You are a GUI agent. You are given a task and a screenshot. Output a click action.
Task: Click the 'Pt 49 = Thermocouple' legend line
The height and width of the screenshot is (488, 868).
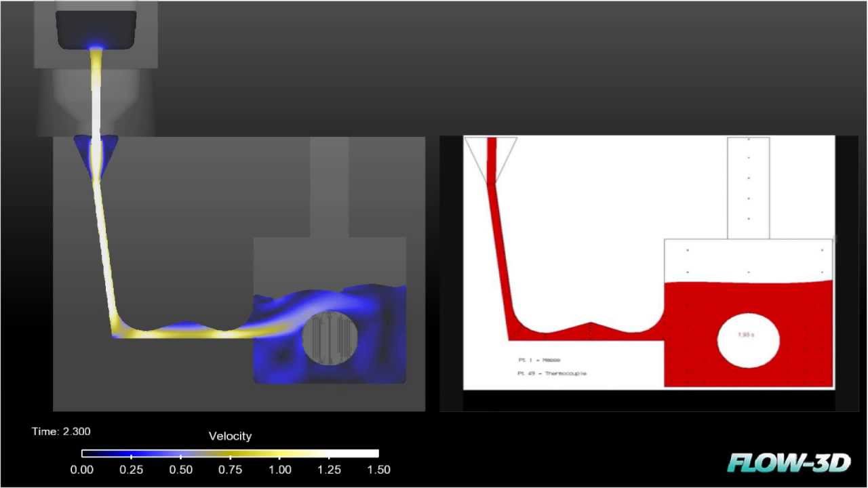point(551,373)
